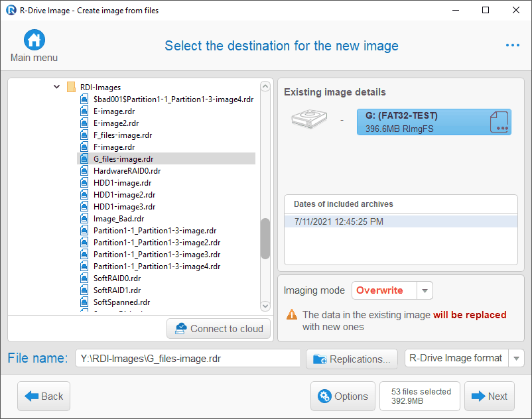Click the Next button
The width and height of the screenshot is (532, 419).
point(490,396)
